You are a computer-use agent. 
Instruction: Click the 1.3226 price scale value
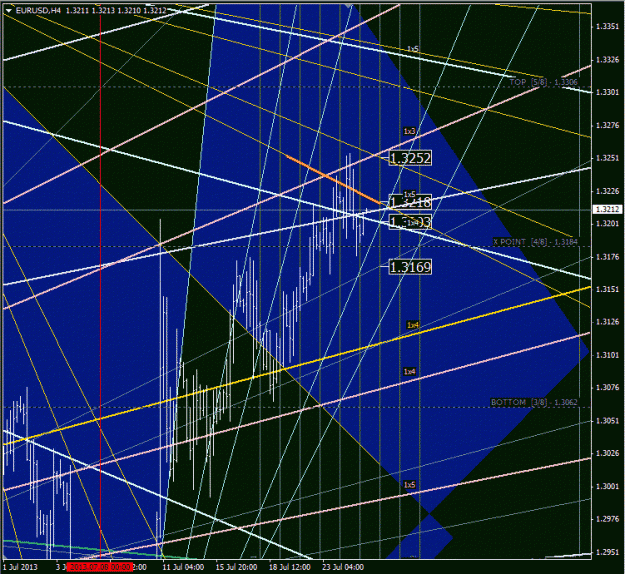607,191
